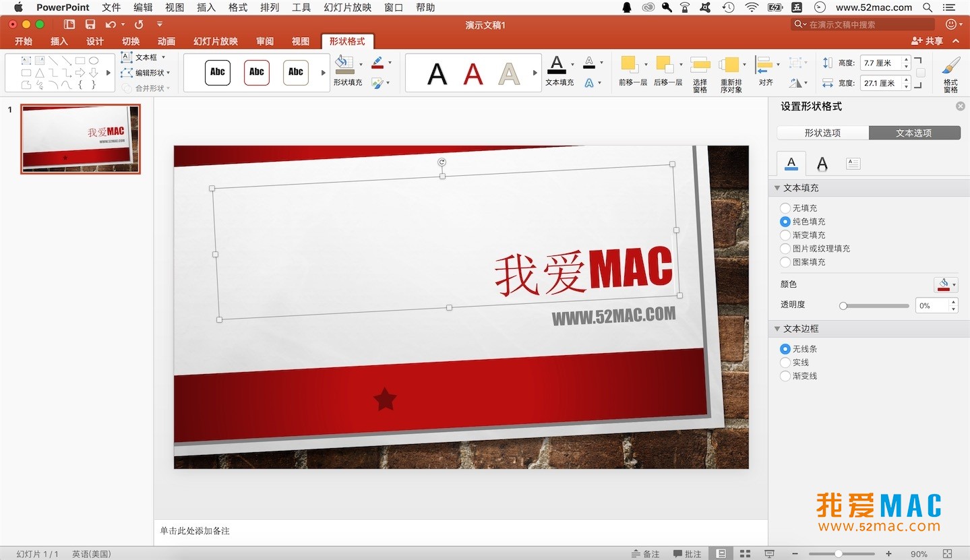This screenshot has width=970, height=560.
Task: Click the shape outline pen icon
Action: tap(377, 63)
